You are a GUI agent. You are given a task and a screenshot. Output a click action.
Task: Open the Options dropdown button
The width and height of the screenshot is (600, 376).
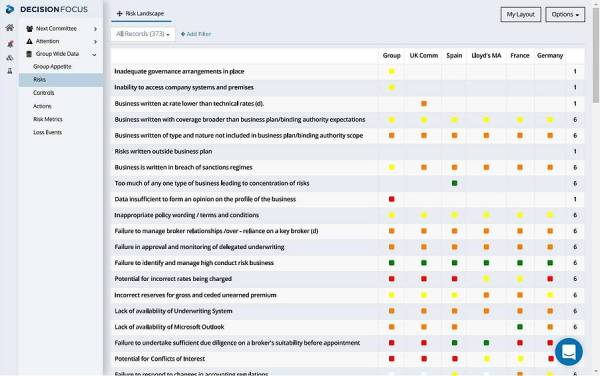coord(565,15)
